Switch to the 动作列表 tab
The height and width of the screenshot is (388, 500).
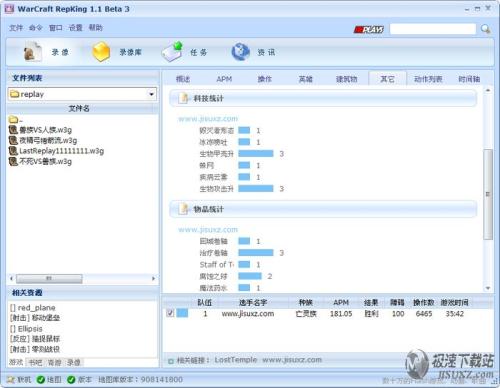pos(428,79)
